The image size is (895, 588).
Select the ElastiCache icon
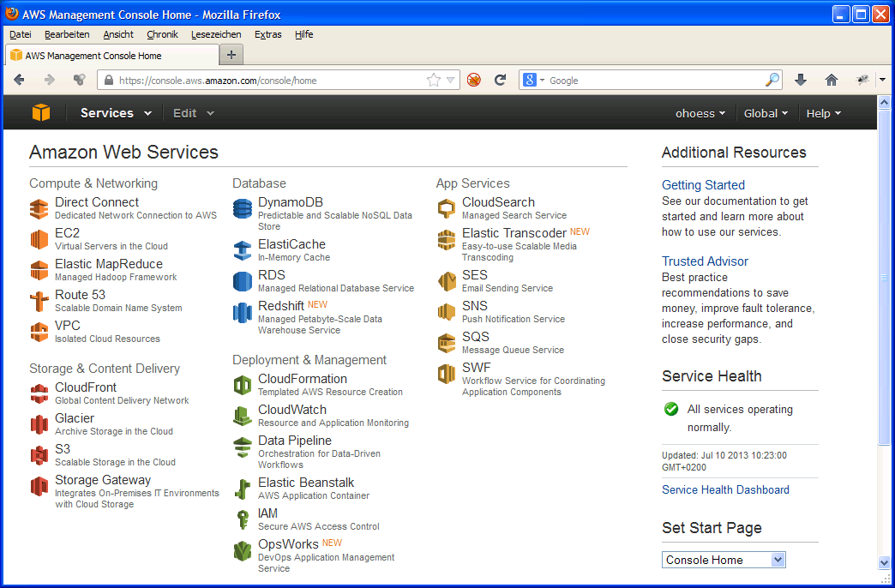pos(243,250)
